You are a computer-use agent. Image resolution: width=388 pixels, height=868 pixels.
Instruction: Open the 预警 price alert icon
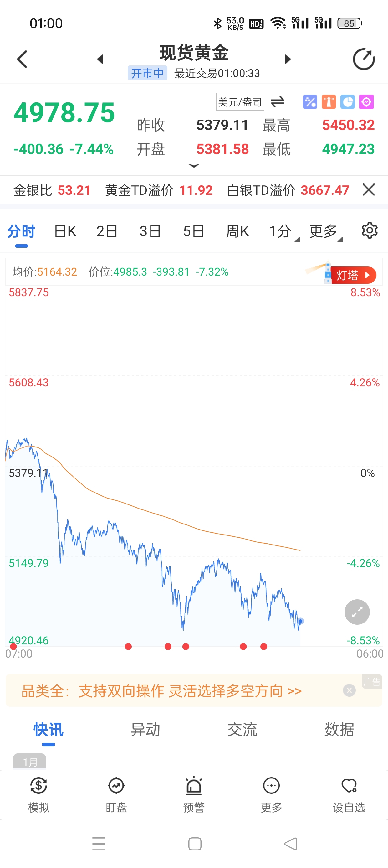pyautogui.click(x=194, y=794)
